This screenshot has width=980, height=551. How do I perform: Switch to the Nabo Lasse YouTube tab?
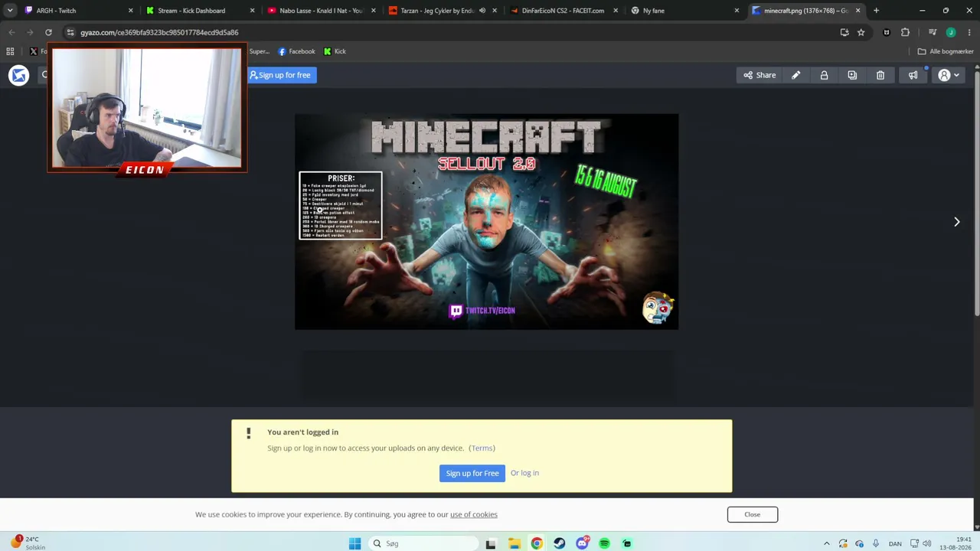320,11
